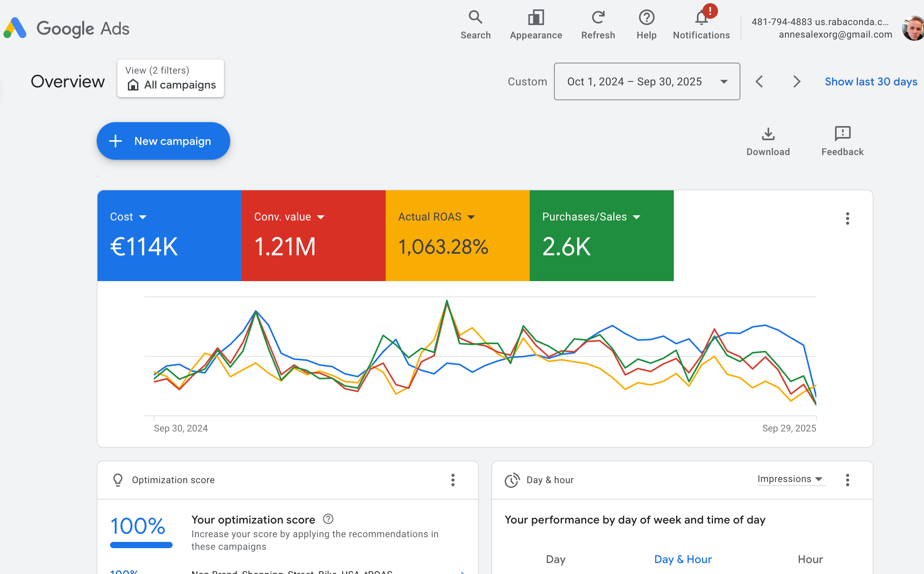Open the Impressions metric dropdown
Screen dimensions: 924x574
pos(790,479)
